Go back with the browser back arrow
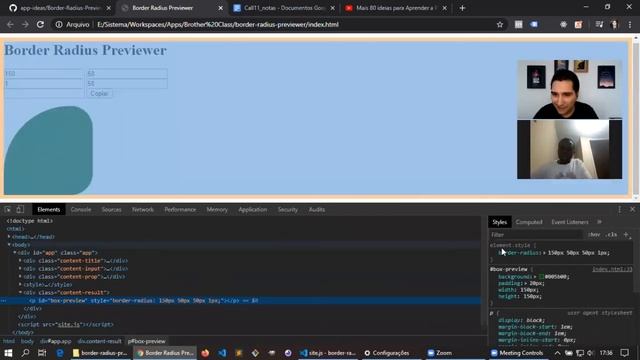Viewport: 640px width, 360px height. coord(10,24)
